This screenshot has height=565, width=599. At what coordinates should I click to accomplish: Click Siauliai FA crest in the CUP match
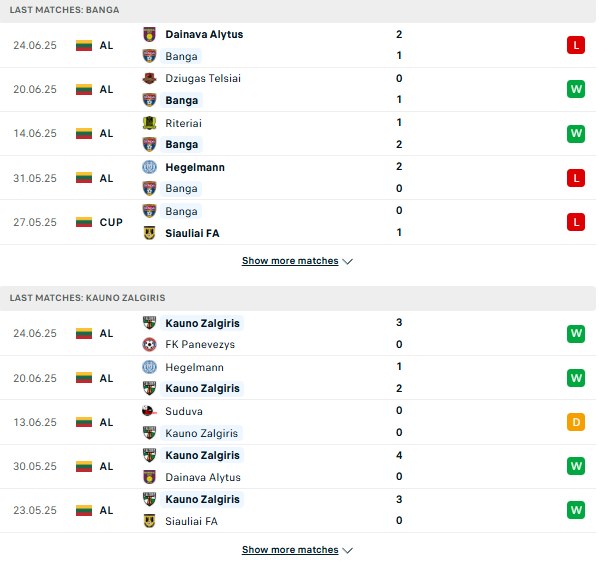coord(149,233)
